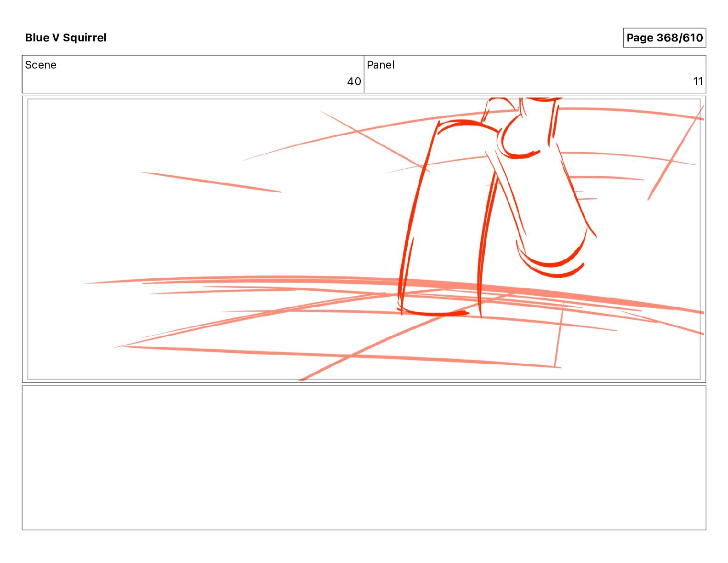The image size is (728, 563).
Task: Click the empty notes box below the storyboard
Action: pos(364,458)
